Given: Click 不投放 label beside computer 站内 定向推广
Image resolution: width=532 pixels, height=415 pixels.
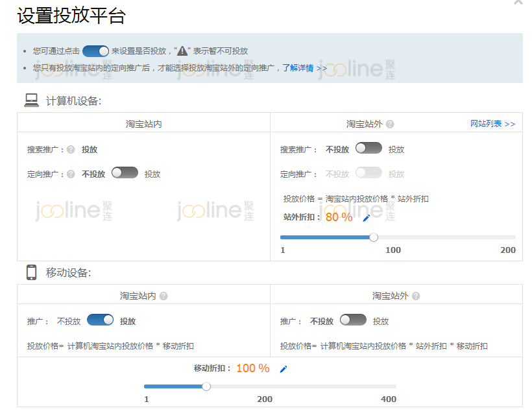Looking at the screenshot, I should pos(93,174).
